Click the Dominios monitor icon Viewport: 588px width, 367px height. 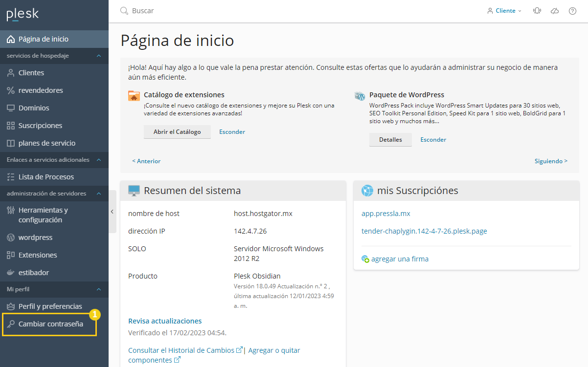click(x=11, y=108)
